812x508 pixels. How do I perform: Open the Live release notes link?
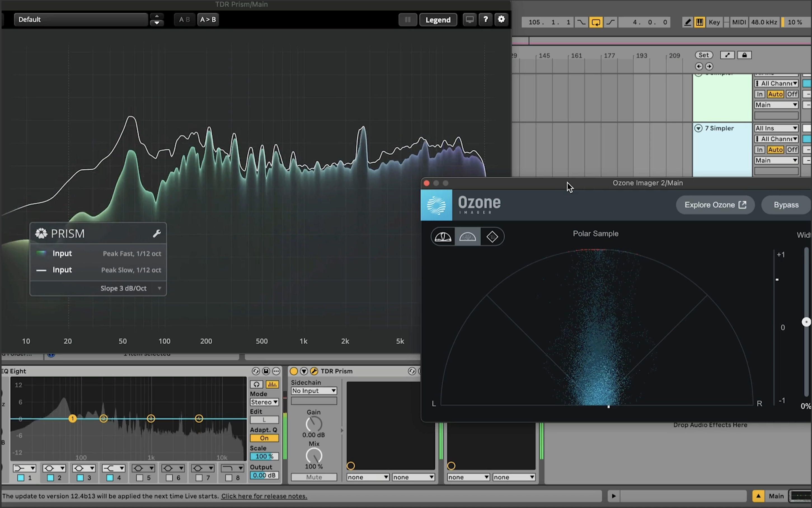pyautogui.click(x=264, y=496)
